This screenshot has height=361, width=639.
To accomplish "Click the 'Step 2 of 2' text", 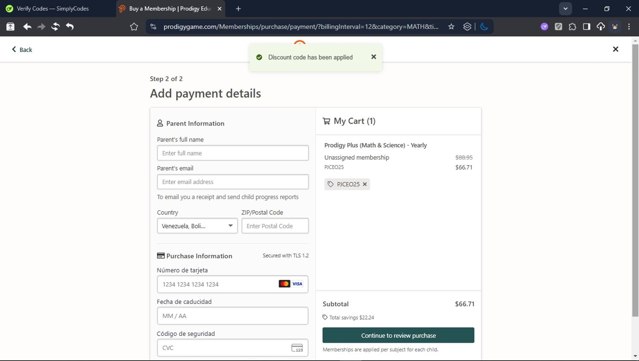I will pyautogui.click(x=166, y=79).
